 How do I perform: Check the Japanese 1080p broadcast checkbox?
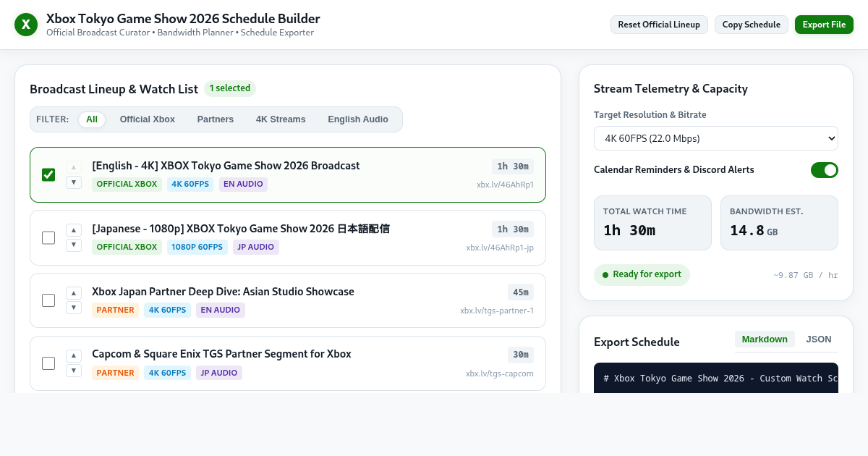(x=48, y=237)
